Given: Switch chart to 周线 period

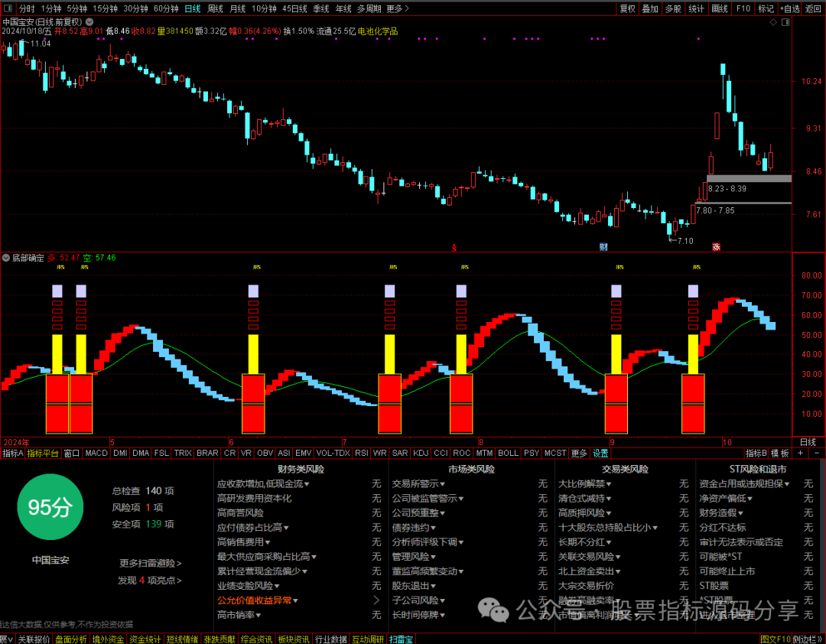Looking at the screenshot, I should click(215, 9).
